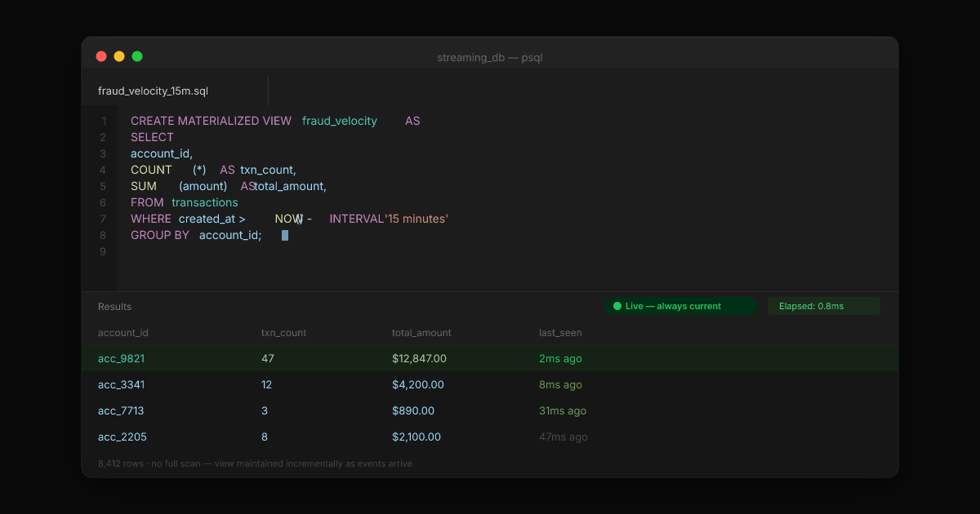Image resolution: width=980 pixels, height=514 pixels.
Task: Click the 'Elapsed: 0.8ms' badge
Action: point(823,306)
